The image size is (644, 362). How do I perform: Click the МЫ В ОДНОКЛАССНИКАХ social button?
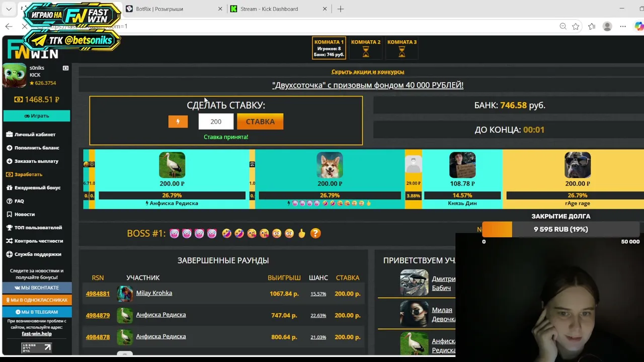pyautogui.click(x=37, y=300)
